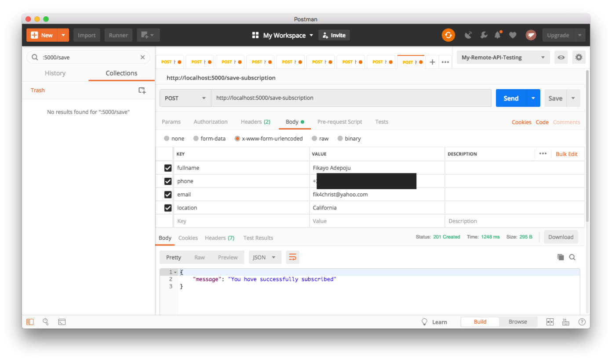Switch to the Authorization tab
612x364 pixels.
pos(211,122)
